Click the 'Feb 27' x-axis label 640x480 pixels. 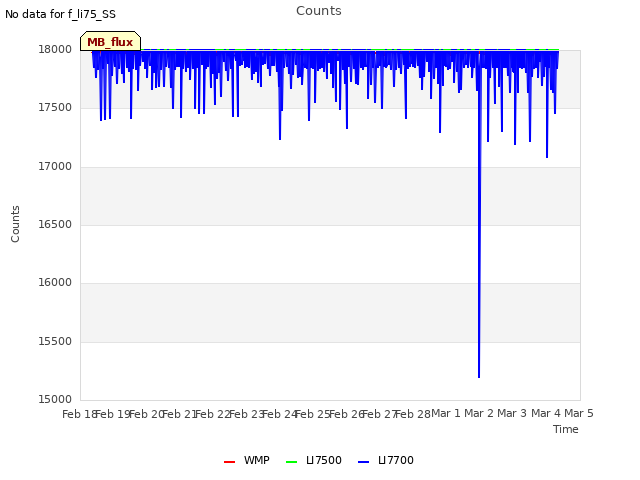point(380,414)
